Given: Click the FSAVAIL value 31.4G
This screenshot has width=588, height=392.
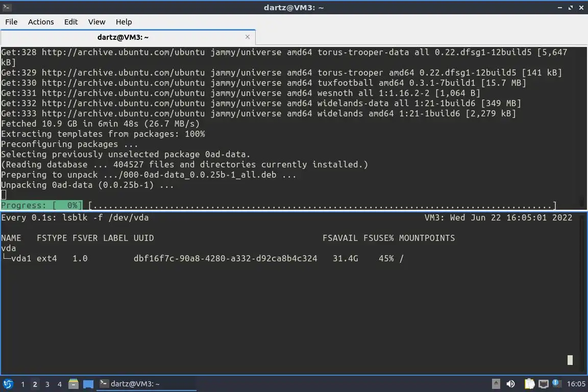Looking at the screenshot, I should pos(346,258).
